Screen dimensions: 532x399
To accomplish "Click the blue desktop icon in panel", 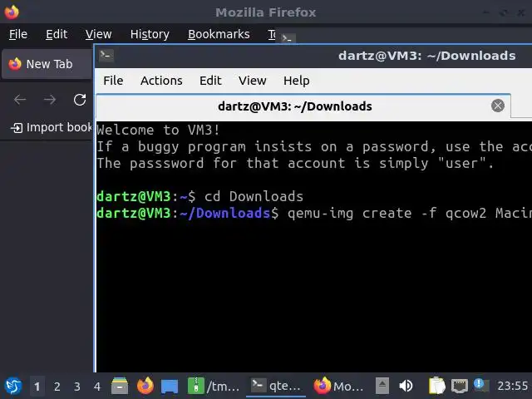I will click(x=170, y=386).
